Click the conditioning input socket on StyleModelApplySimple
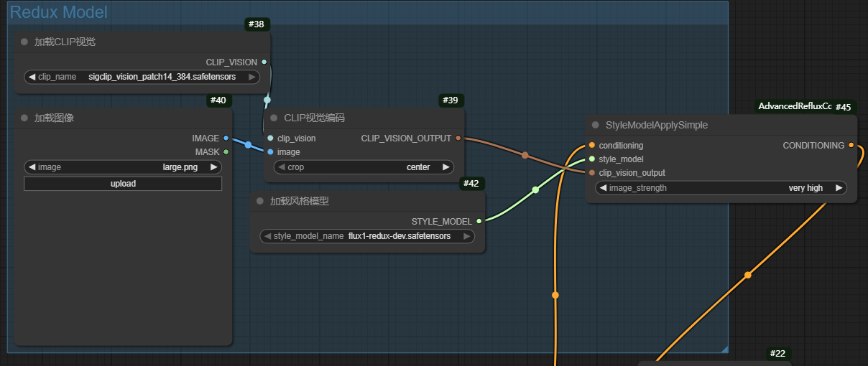Viewport: 868px width, 366px height. point(592,146)
